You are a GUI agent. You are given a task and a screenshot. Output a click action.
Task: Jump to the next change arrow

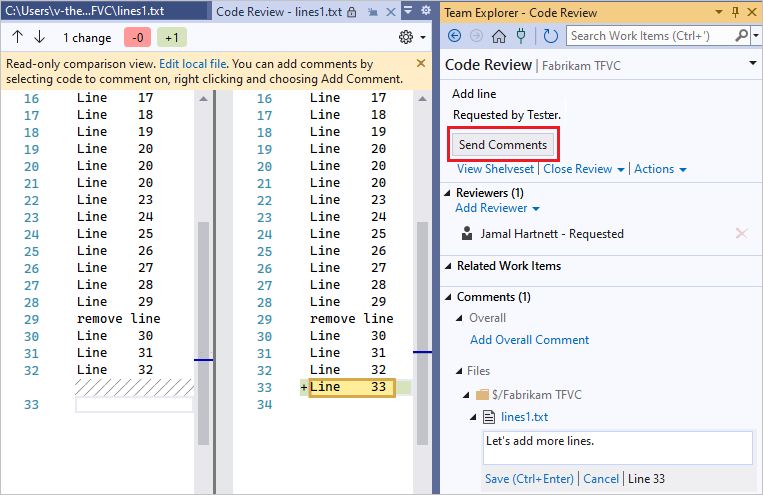(40, 37)
